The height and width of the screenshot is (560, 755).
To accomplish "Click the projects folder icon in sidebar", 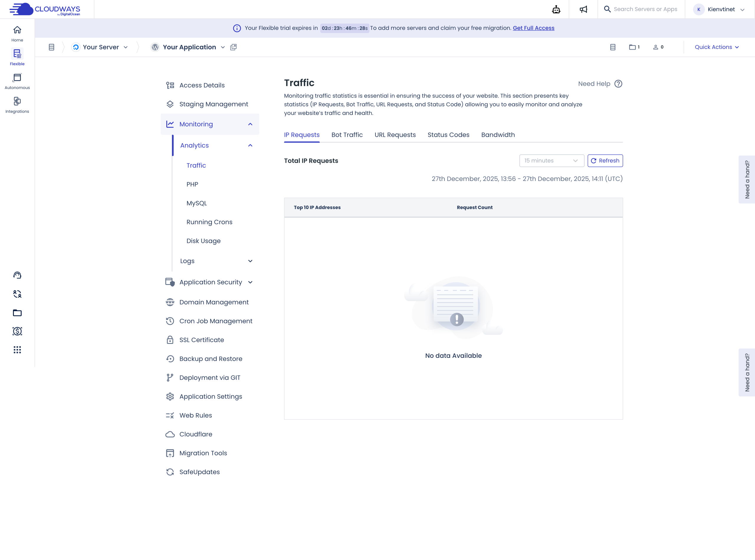I will [x=17, y=312].
